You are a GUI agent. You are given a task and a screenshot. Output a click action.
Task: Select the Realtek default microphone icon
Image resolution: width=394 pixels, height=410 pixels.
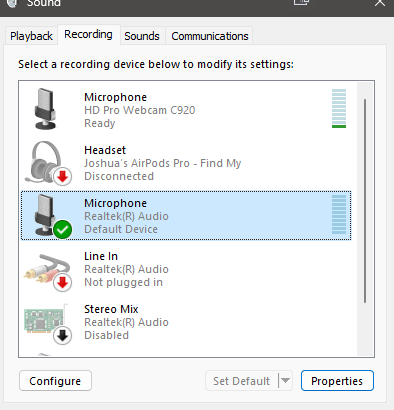click(47, 215)
